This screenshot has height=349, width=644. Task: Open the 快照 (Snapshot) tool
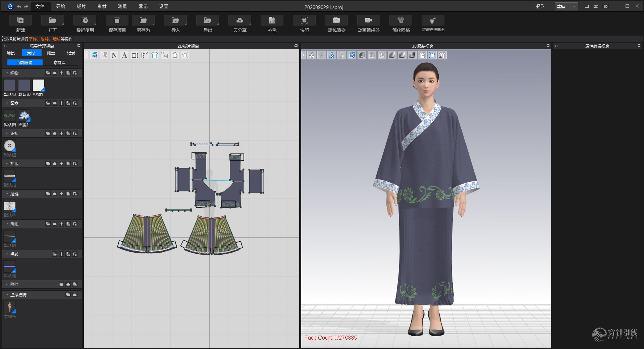[304, 23]
